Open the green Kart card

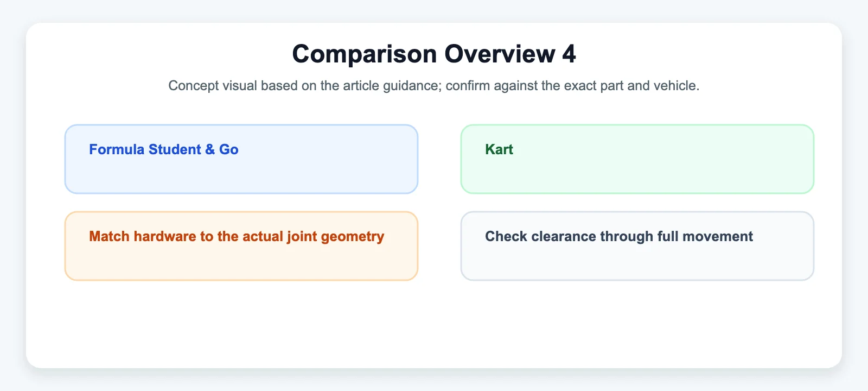637,159
